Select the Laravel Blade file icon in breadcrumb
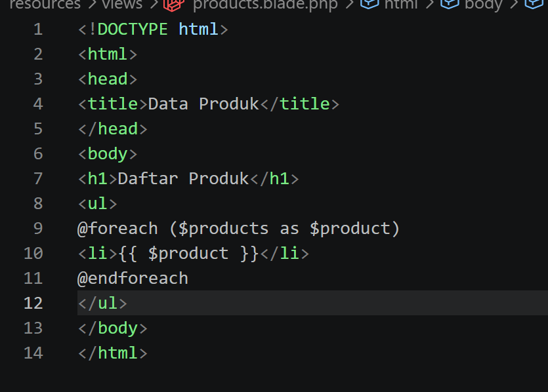Image resolution: width=548 pixels, height=392 pixels. pyautogui.click(x=174, y=4)
